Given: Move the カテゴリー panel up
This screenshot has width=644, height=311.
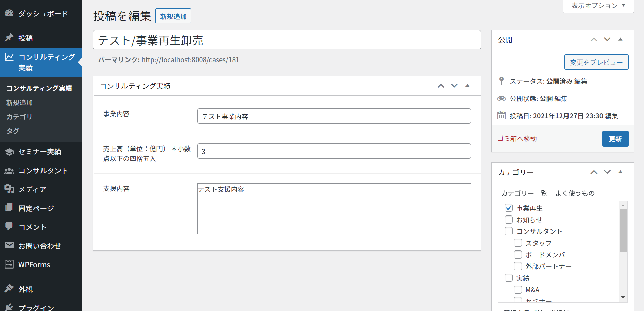Looking at the screenshot, I should [594, 172].
